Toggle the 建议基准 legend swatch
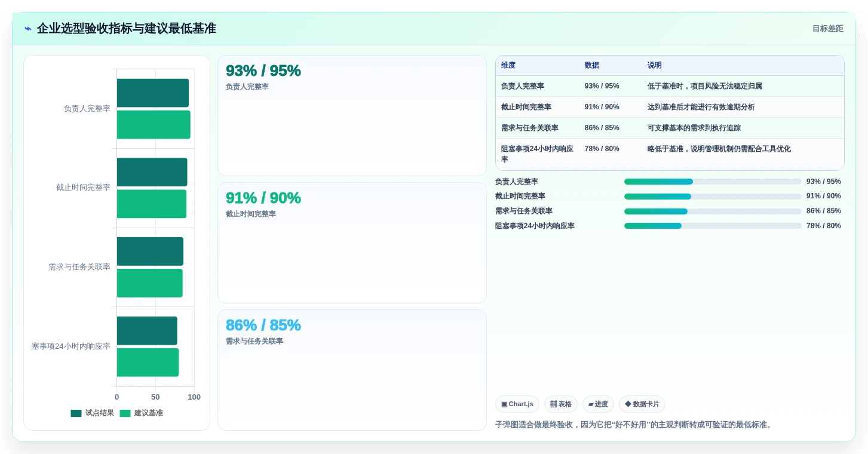This screenshot has width=868, height=454. [x=125, y=413]
